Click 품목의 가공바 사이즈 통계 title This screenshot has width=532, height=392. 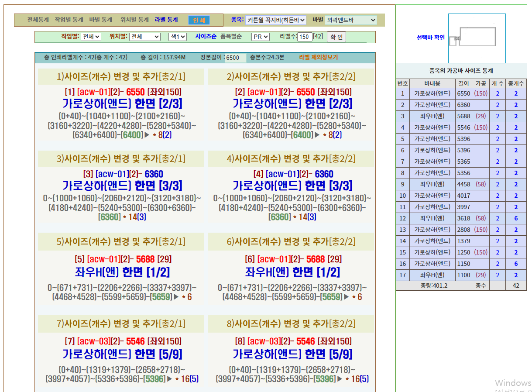461,71
